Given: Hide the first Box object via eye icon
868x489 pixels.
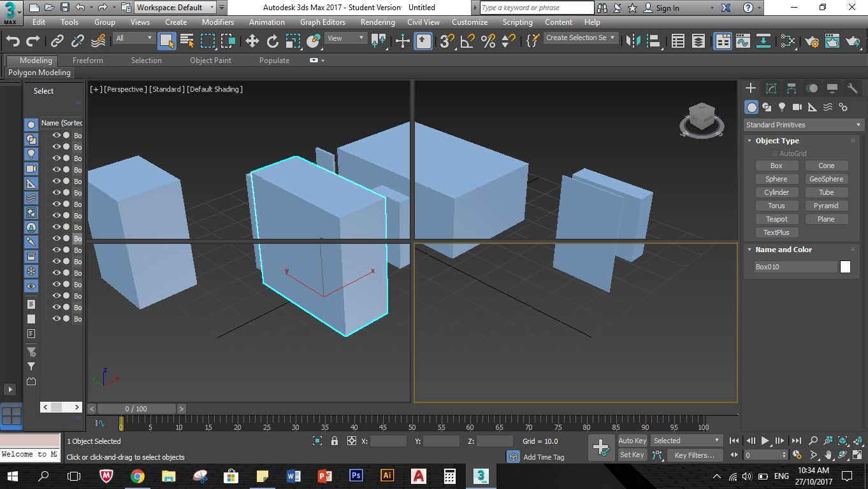Looking at the screenshot, I should point(57,136).
